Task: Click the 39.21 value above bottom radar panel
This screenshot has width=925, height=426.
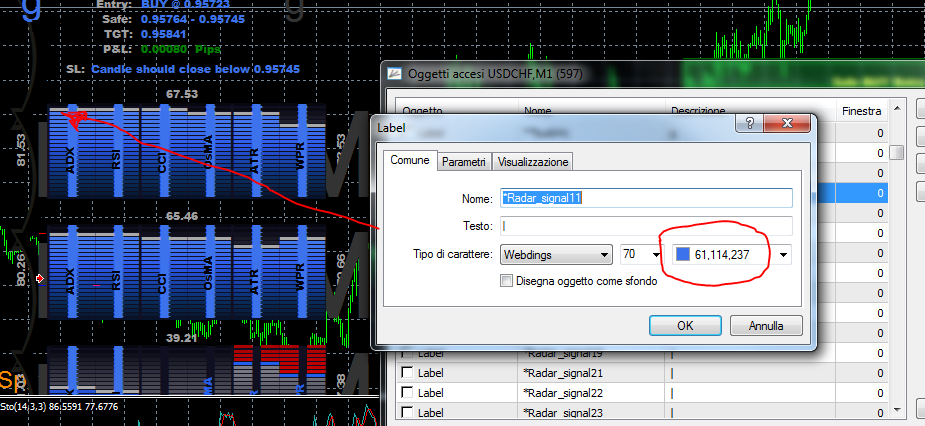Action: [182, 338]
